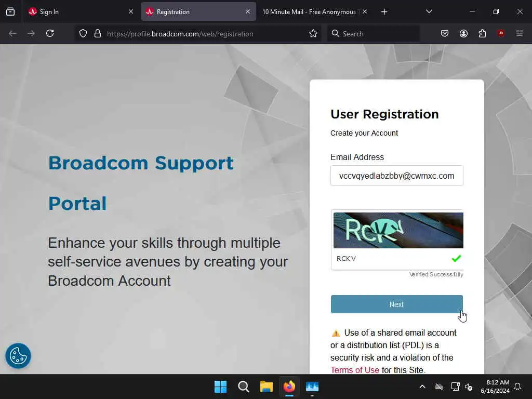Screen dimensions: 532x399
Task: Open uBlock Origin extension icon
Action: click(501, 33)
